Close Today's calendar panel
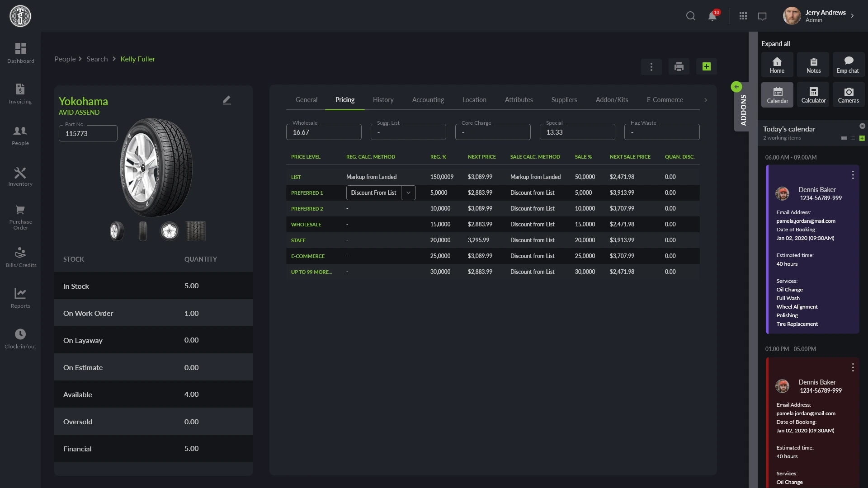 point(862,126)
